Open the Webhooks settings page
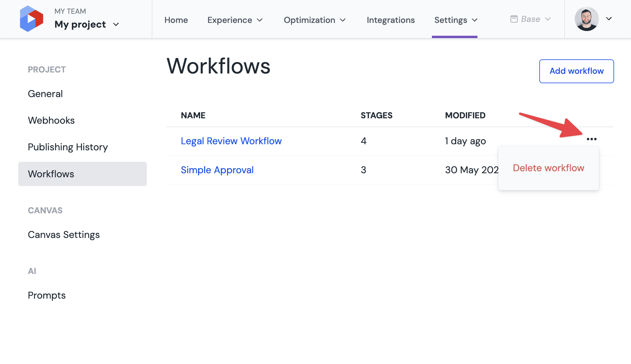The image size is (631, 364). [x=51, y=120]
